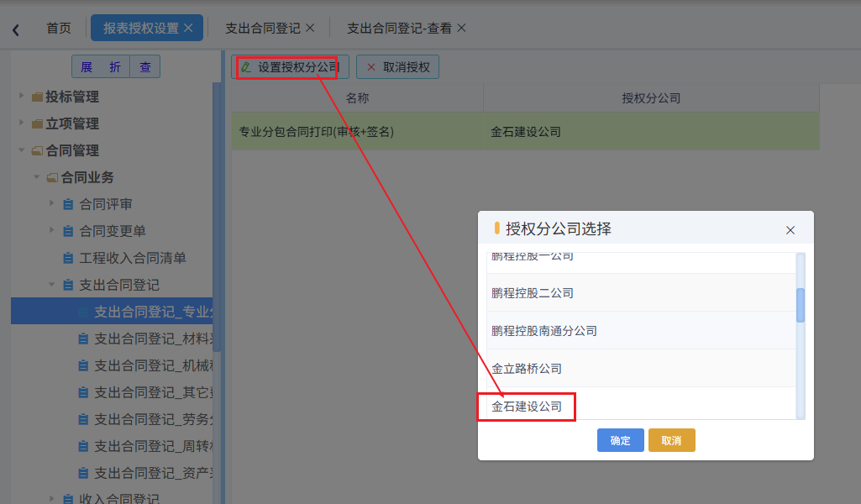Switch to 支出合同登记-查看 tab
This screenshot has height=504, width=861.
pos(399,28)
